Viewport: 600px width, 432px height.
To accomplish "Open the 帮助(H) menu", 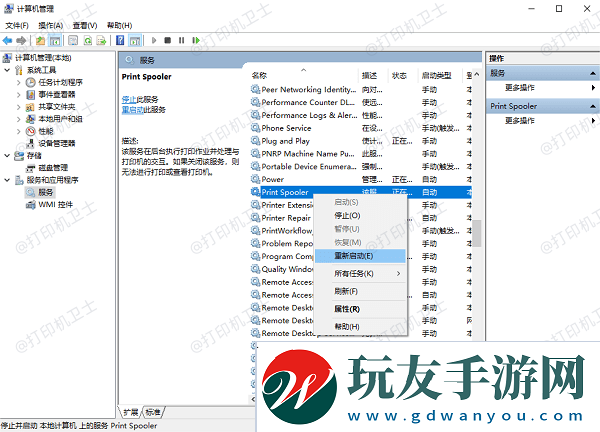I will tap(119, 26).
